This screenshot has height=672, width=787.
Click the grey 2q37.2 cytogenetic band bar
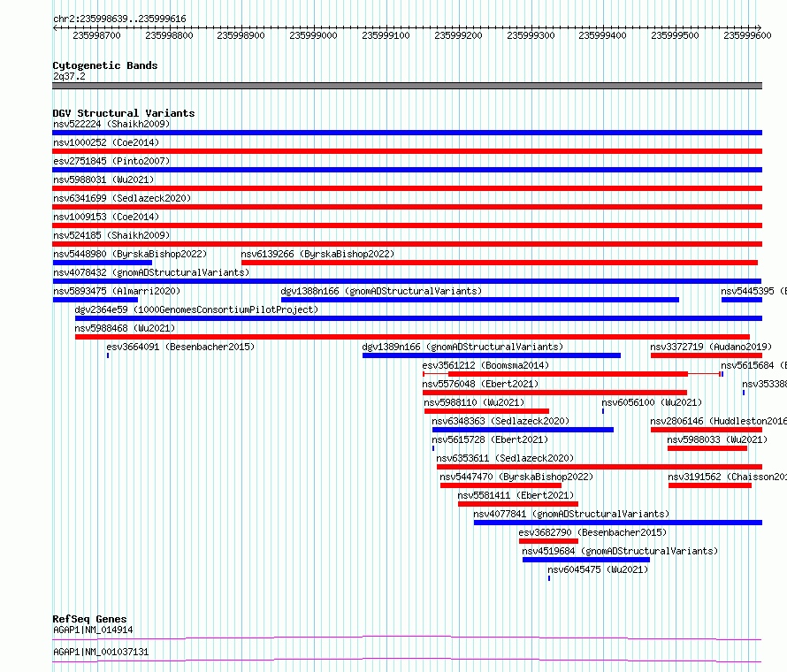[x=407, y=86]
